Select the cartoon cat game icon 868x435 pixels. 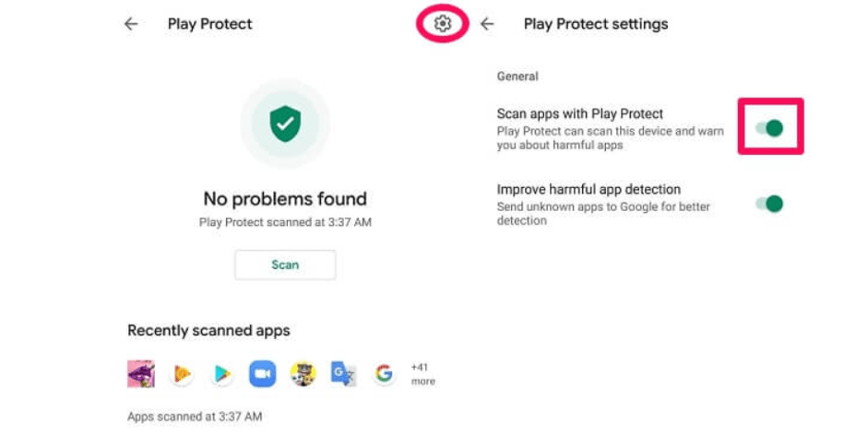click(x=303, y=373)
